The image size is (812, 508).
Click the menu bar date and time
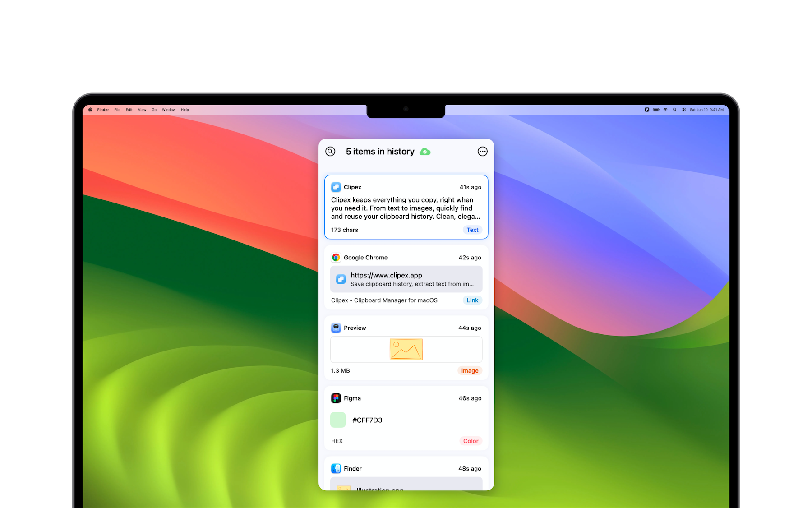[x=706, y=110]
